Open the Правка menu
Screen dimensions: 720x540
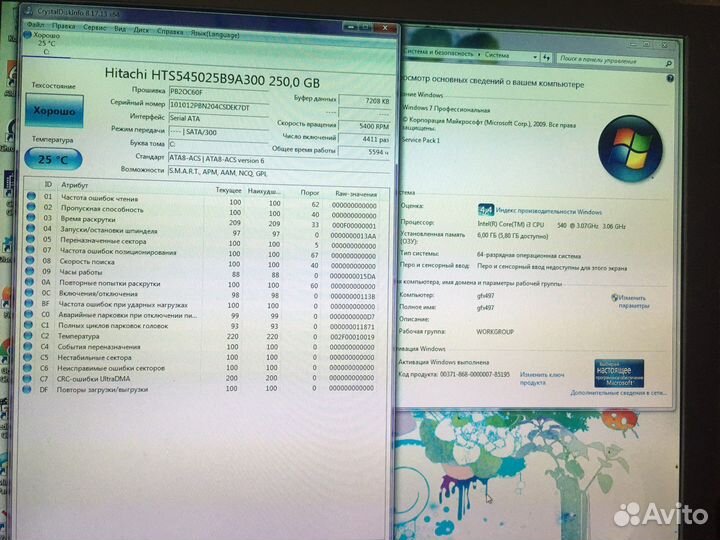coord(63,26)
